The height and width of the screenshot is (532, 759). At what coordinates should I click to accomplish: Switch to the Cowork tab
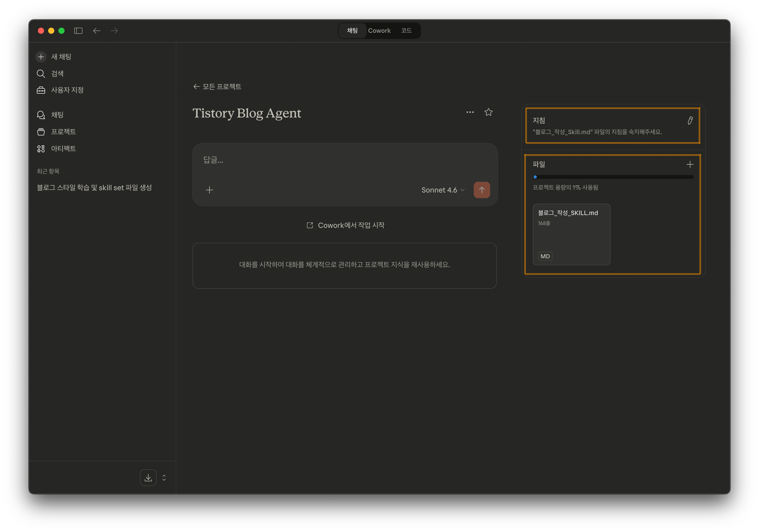point(379,31)
